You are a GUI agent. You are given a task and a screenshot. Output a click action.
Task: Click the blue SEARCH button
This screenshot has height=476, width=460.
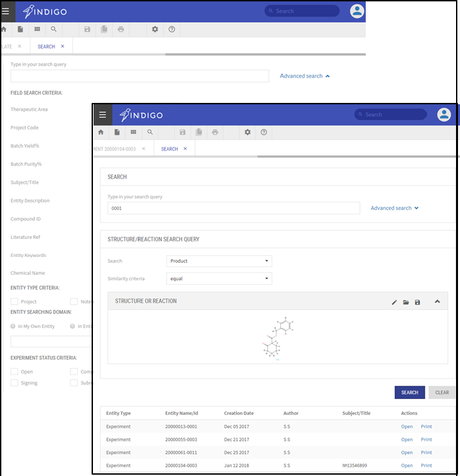pos(410,392)
